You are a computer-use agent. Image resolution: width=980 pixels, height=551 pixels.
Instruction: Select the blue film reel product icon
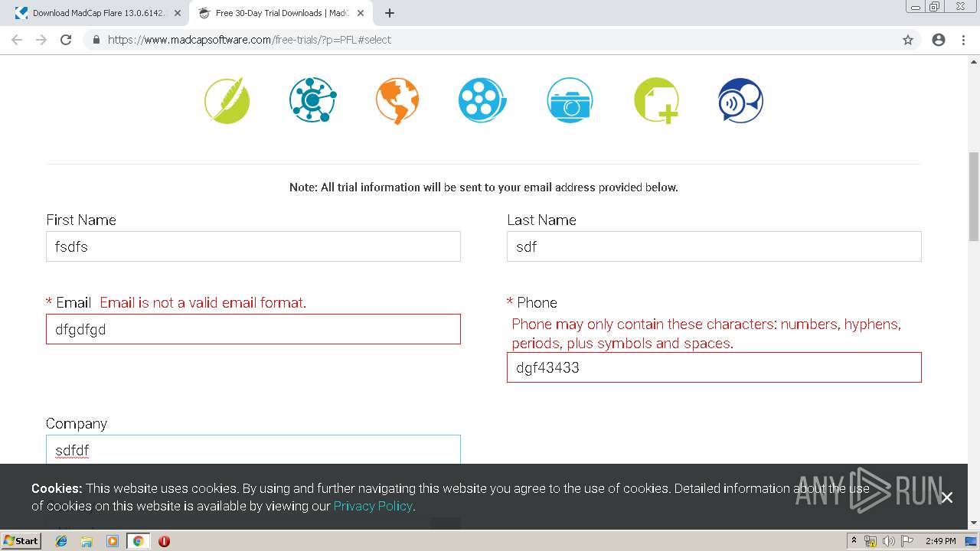pyautogui.click(x=482, y=100)
